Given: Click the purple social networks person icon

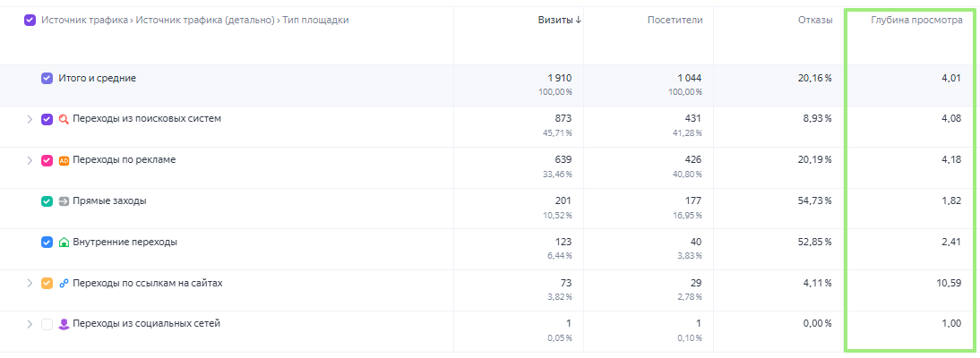Looking at the screenshot, I should pos(64,324).
